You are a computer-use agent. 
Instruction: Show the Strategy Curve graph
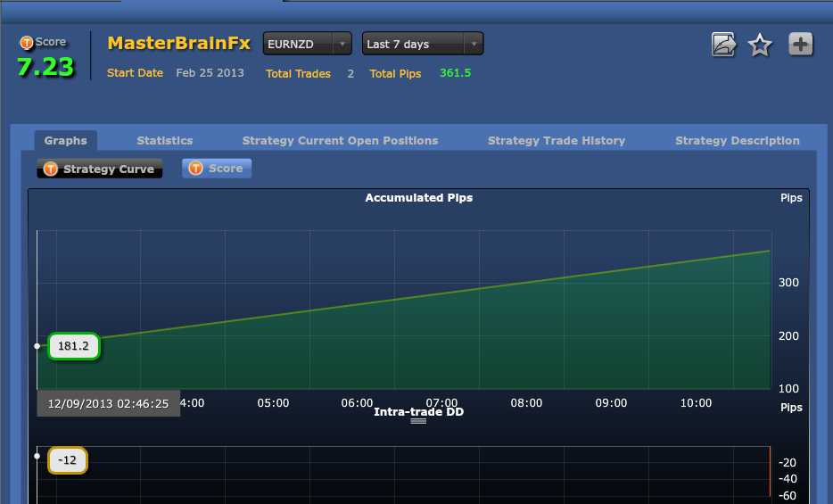point(99,169)
